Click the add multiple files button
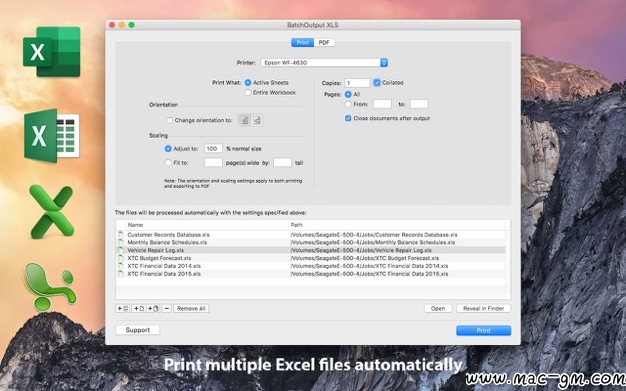 tap(153, 308)
